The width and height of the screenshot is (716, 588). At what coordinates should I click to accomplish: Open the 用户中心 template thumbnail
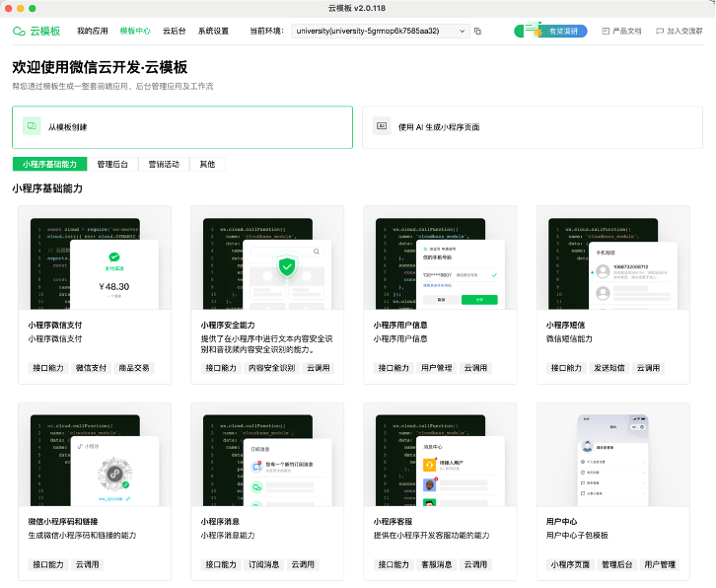[612, 455]
